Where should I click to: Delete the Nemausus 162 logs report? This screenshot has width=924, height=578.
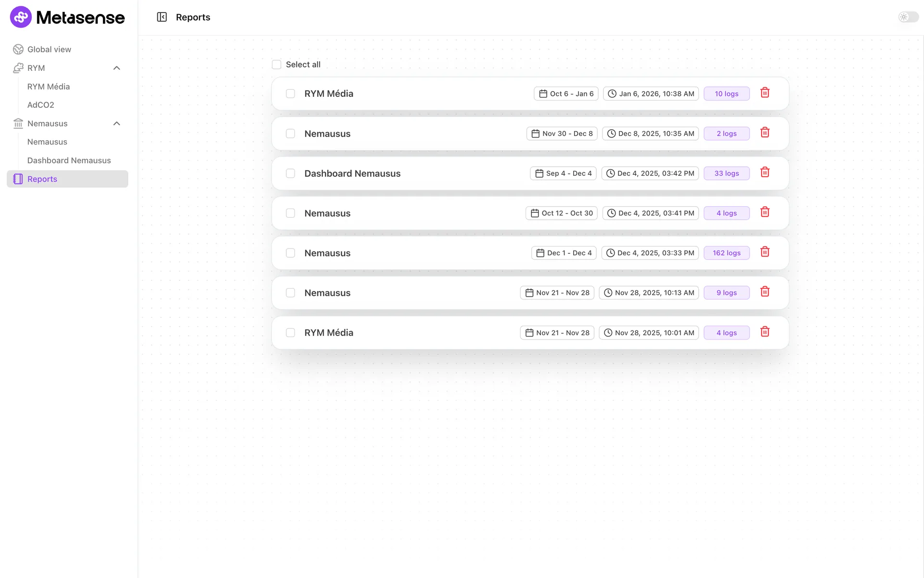pyautogui.click(x=765, y=252)
